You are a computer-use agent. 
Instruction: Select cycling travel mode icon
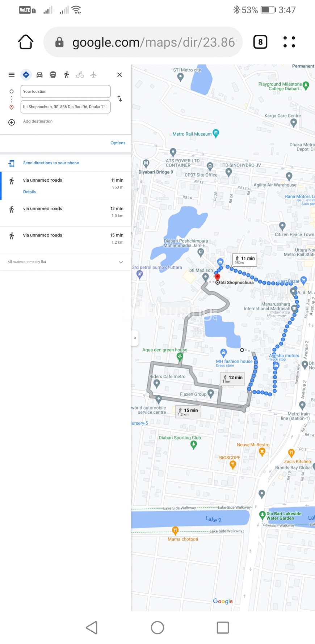click(80, 75)
